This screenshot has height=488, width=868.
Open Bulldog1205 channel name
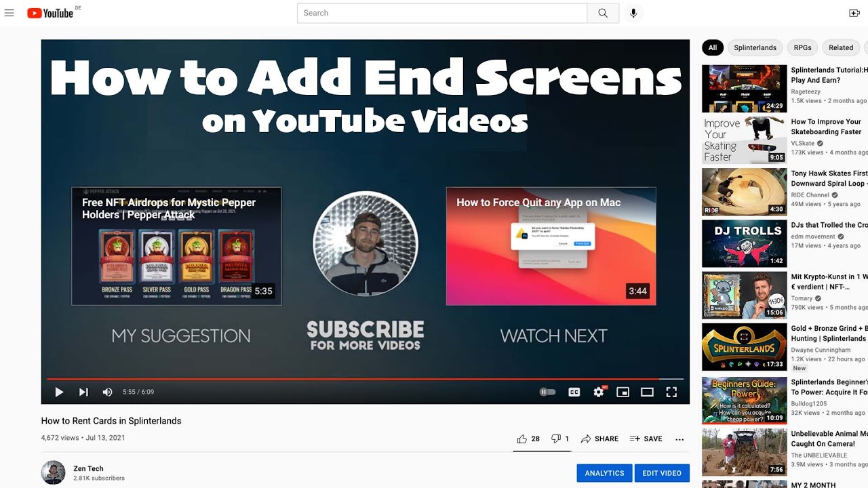click(x=808, y=403)
